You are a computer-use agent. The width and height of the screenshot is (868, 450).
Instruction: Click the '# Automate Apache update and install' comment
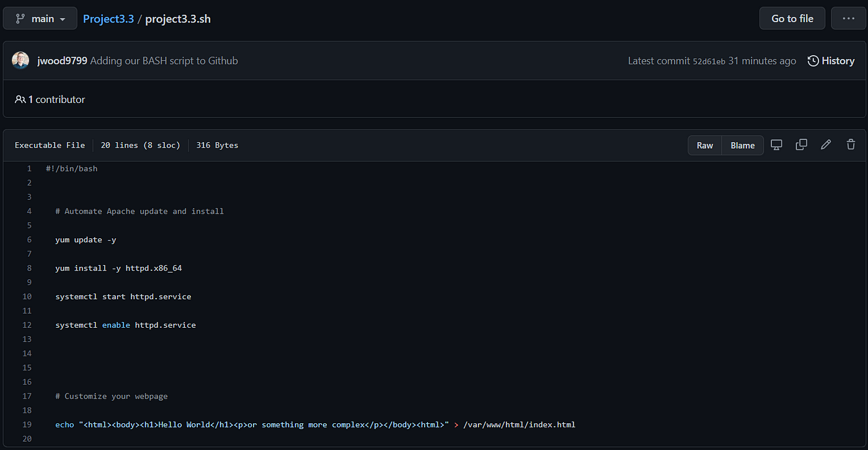click(139, 212)
